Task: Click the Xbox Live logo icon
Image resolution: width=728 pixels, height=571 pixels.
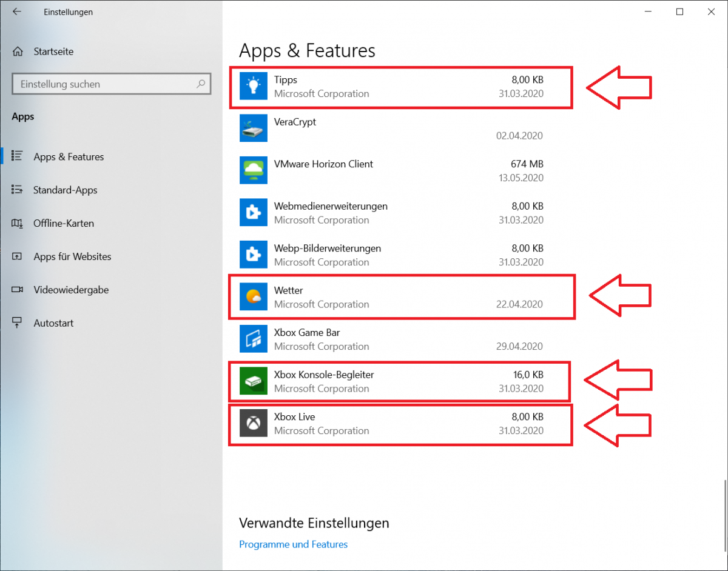Action: click(x=254, y=424)
